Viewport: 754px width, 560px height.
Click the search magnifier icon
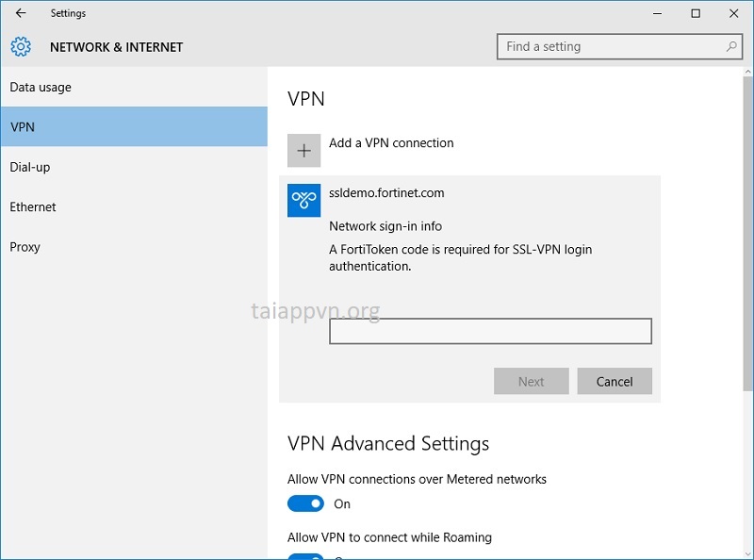730,45
